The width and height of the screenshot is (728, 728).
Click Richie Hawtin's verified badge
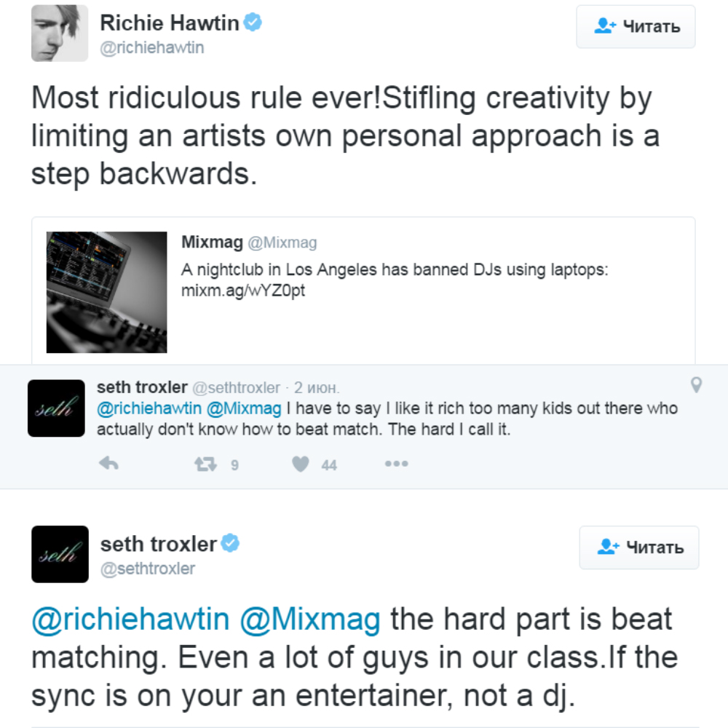(253, 23)
